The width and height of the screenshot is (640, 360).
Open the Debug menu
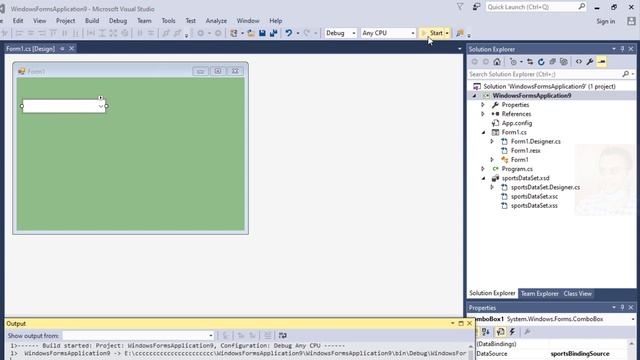(x=118, y=21)
